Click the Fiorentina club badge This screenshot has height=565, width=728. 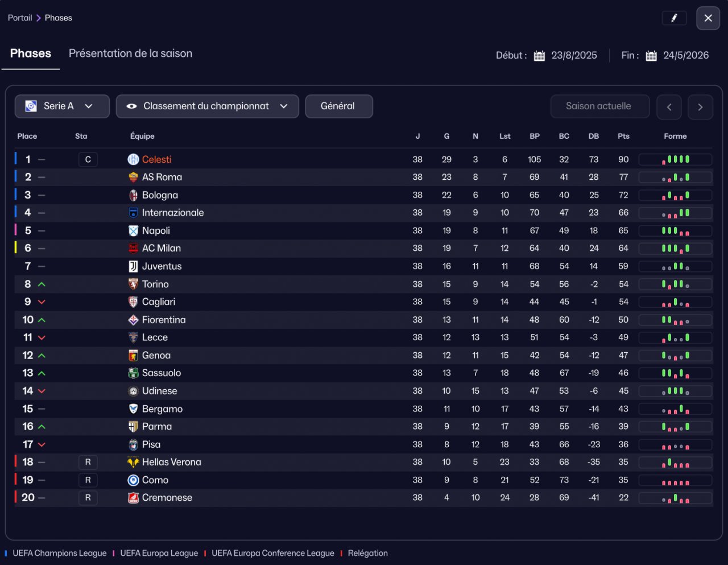coord(133,320)
